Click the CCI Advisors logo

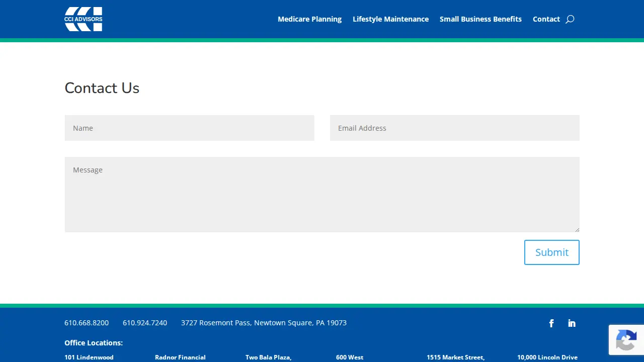(84, 19)
